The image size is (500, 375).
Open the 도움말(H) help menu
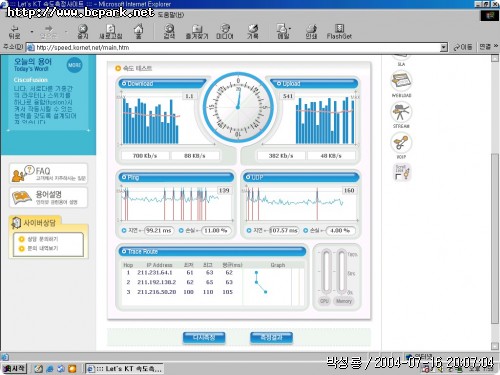click(x=171, y=15)
